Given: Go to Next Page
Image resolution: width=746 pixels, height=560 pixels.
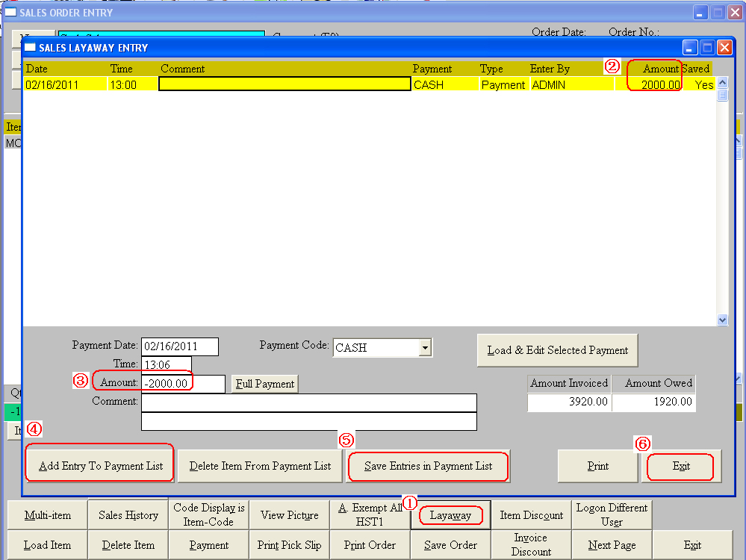Looking at the screenshot, I should pyautogui.click(x=612, y=545).
